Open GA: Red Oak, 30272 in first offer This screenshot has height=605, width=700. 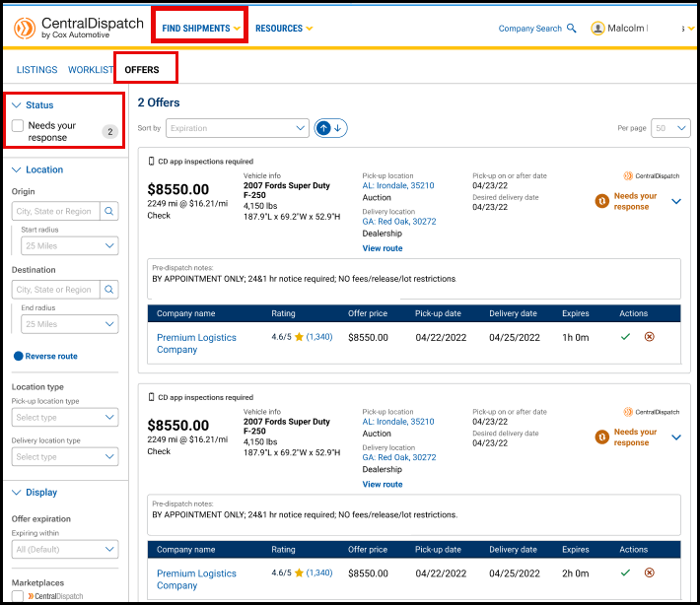pos(399,222)
